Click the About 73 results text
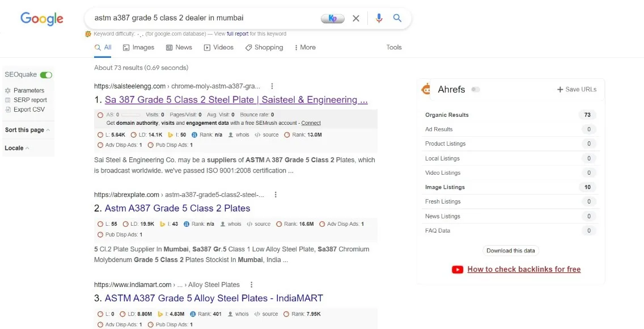Screen dimensions: 644x329 click(x=141, y=68)
